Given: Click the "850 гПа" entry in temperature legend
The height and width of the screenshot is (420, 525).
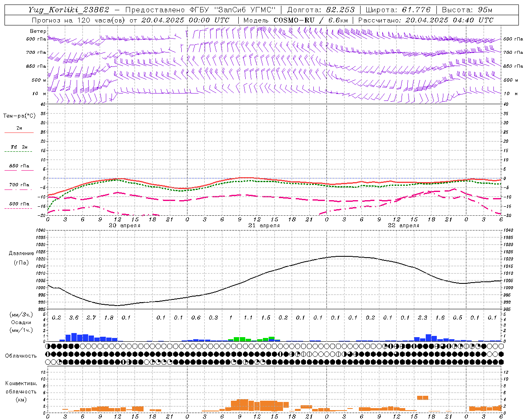Looking at the screenshot, I should [19, 166].
